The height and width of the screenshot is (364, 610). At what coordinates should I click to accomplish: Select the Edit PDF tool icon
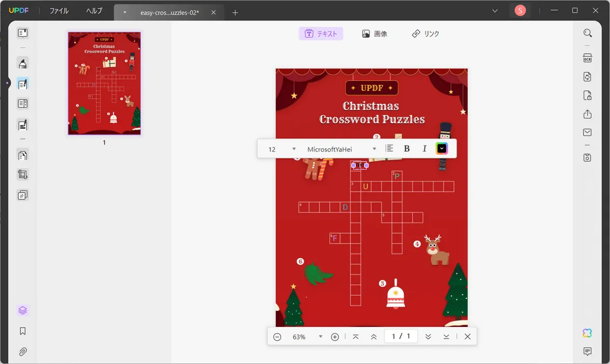(x=22, y=84)
